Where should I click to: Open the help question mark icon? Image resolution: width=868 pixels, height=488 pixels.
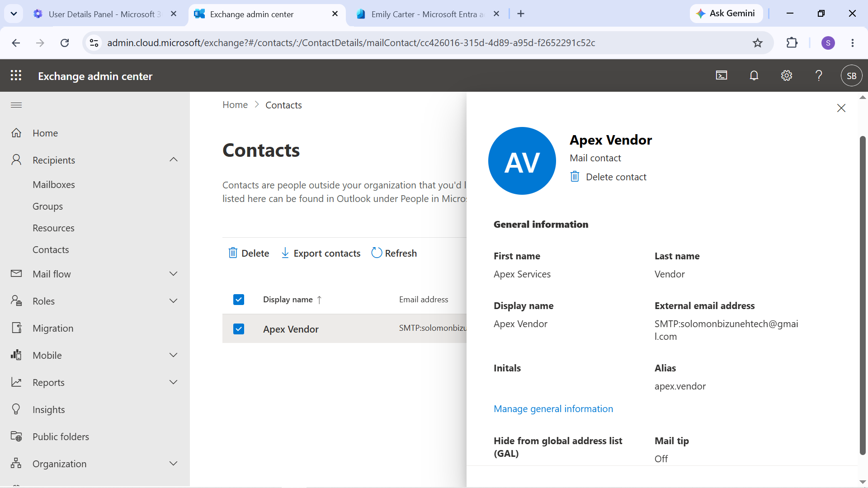click(819, 75)
